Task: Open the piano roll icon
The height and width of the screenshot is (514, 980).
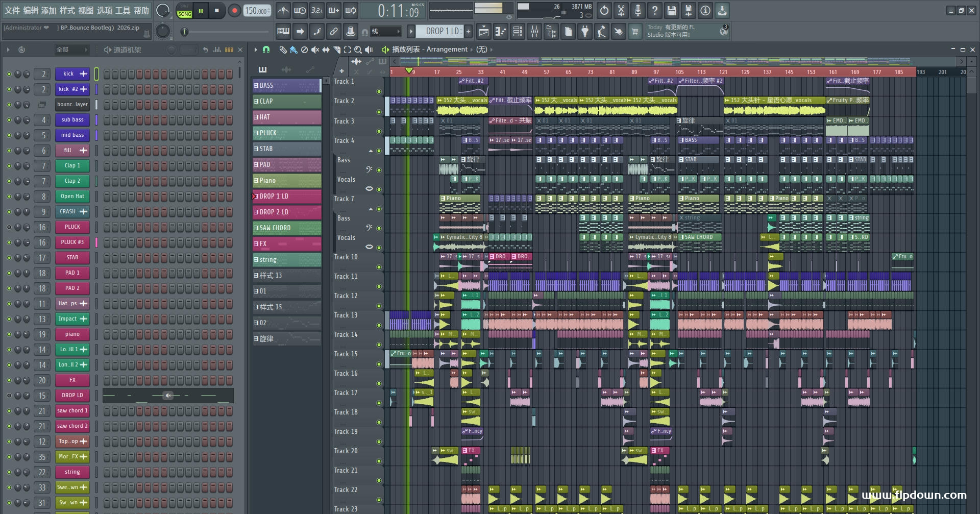Action: coord(501,32)
